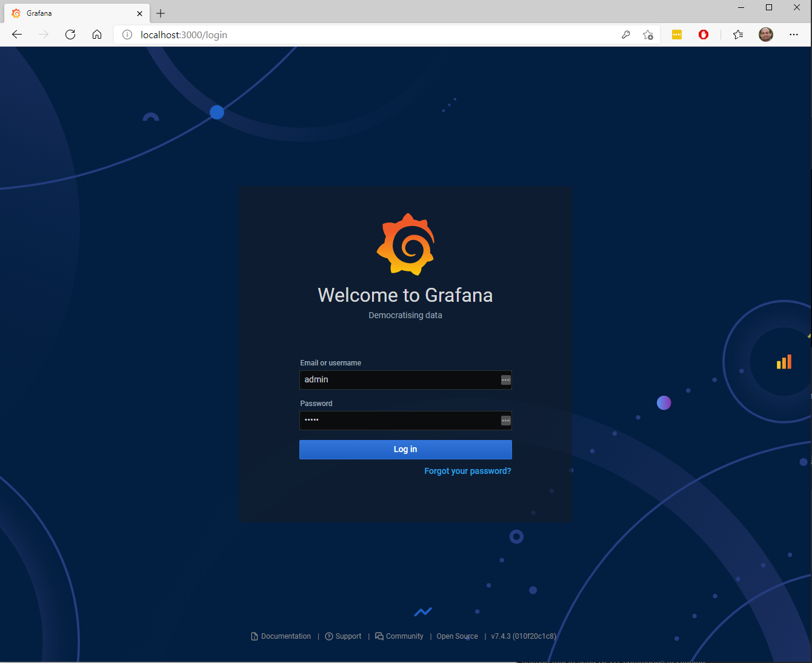The height and width of the screenshot is (663, 812).
Task: Click the Password input field
Action: [405, 421]
